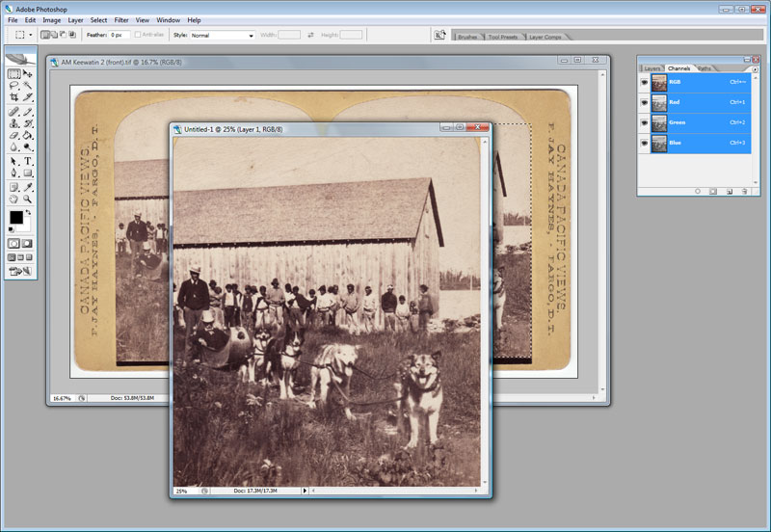This screenshot has width=771, height=532.
Task: Hide the Red channel visibility eye
Action: (x=644, y=102)
